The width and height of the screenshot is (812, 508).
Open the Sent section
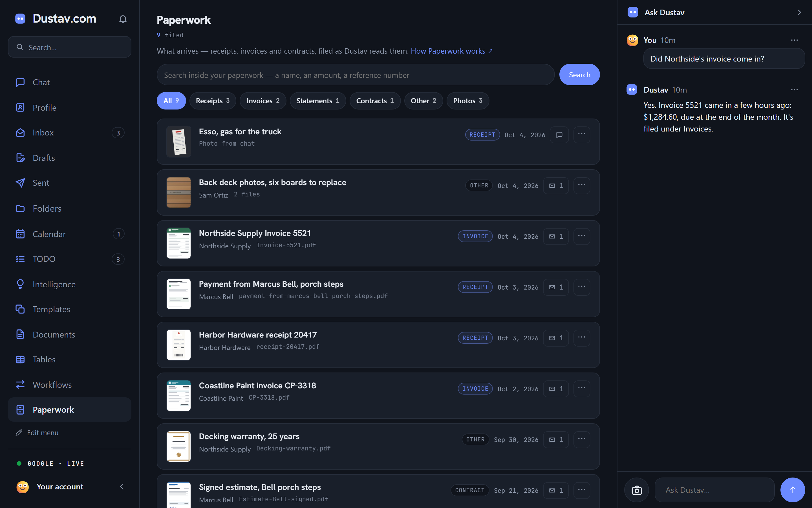pos(69,183)
